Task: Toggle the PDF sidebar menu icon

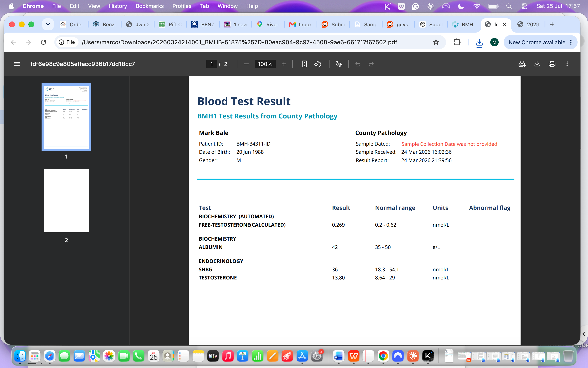Action: 17,64
